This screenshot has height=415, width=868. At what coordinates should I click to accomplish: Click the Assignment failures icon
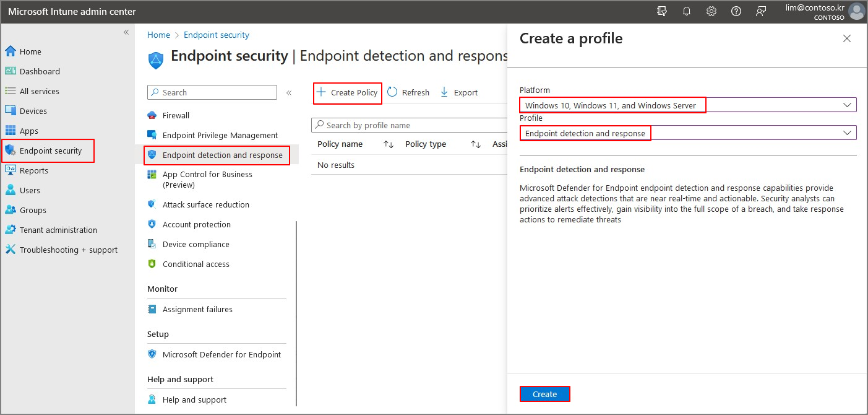pos(152,309)
